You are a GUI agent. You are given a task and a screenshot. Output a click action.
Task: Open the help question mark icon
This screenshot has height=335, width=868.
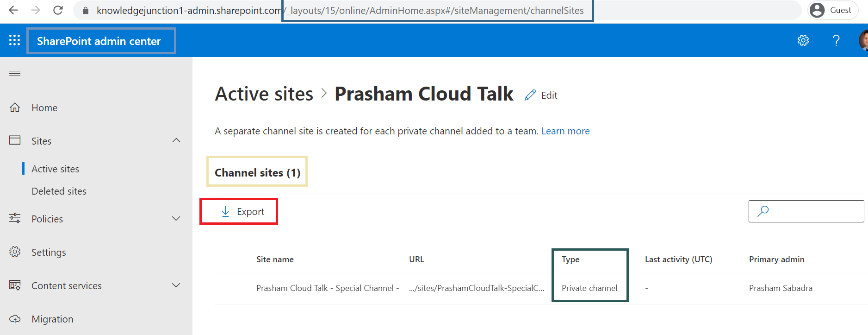point(836,40)
